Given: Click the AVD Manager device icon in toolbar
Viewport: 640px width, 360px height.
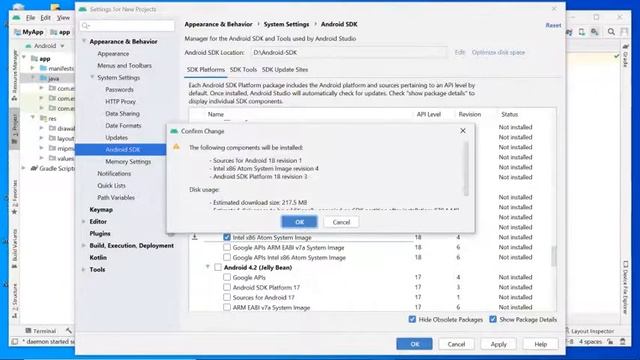Looking at the screenshot, I should pos(582,32).
